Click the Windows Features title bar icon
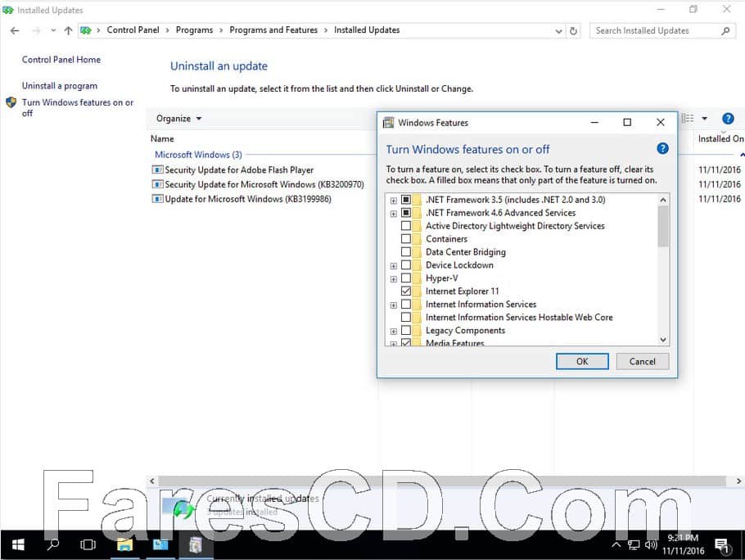745x560 pixels. [388, 123]
